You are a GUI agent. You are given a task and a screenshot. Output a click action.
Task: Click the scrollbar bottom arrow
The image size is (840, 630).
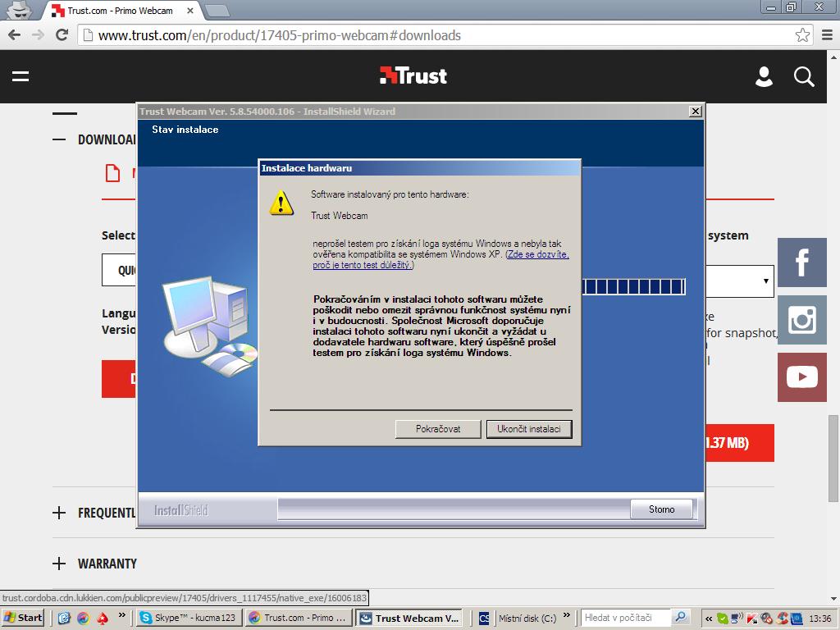(833, 598)
